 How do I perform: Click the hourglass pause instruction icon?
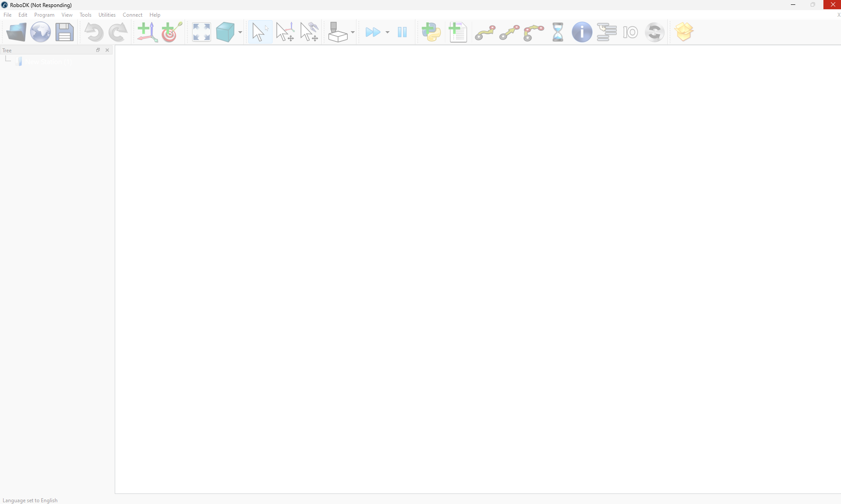pos(557,32)
